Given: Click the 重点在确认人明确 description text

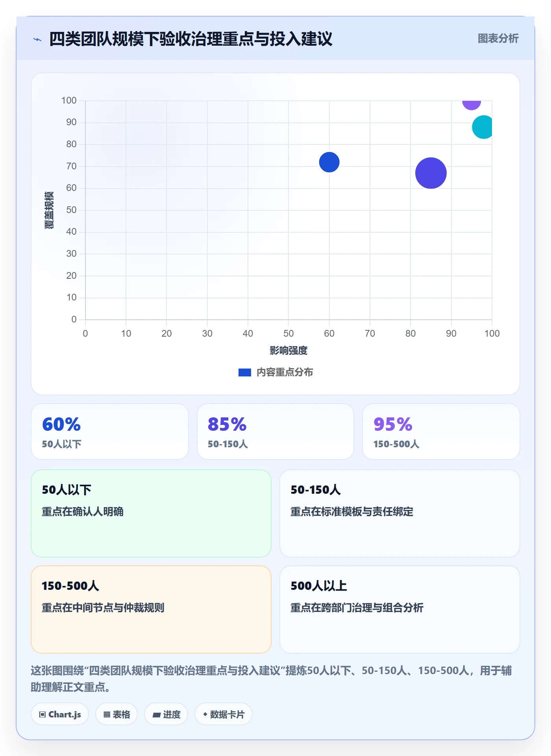Looking at the screenshot, I should point(83,511).
